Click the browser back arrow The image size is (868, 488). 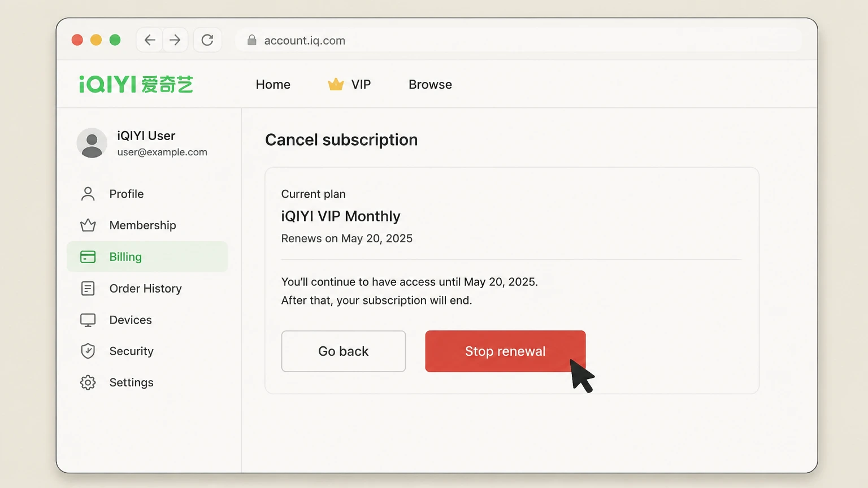(150, 40)
